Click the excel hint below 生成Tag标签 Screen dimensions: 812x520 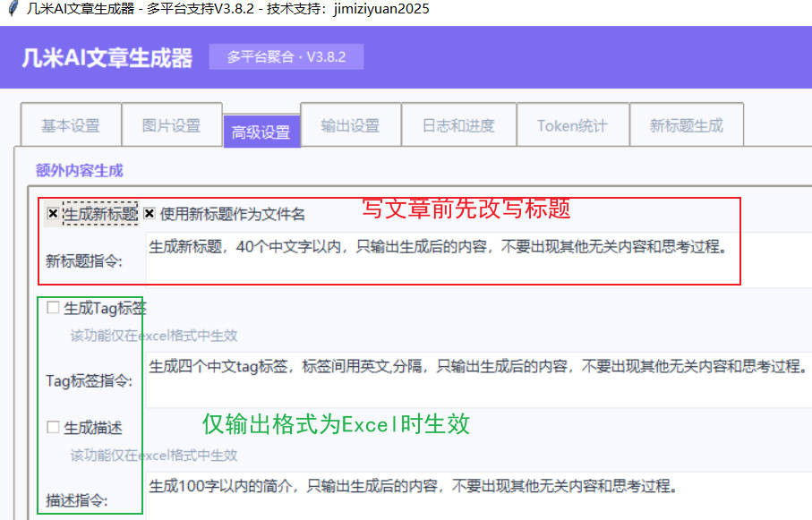pos(154,336)
